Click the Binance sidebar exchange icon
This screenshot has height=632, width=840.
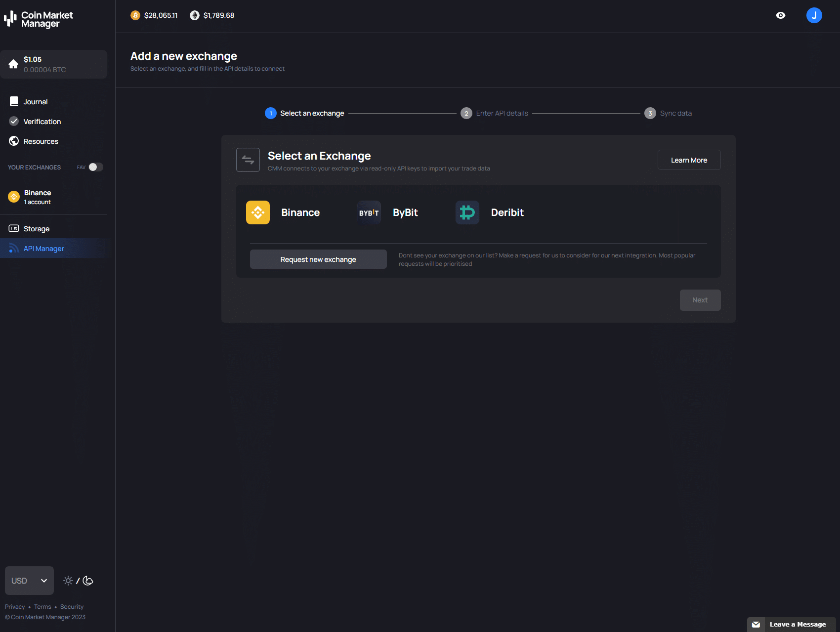[x=14, y=197]
